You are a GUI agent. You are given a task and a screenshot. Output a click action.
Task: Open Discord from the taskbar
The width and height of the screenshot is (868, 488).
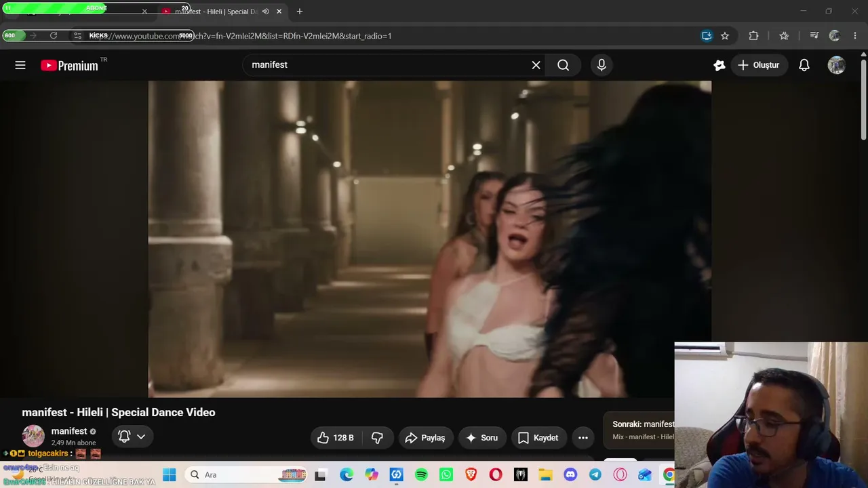coord(570,475)
